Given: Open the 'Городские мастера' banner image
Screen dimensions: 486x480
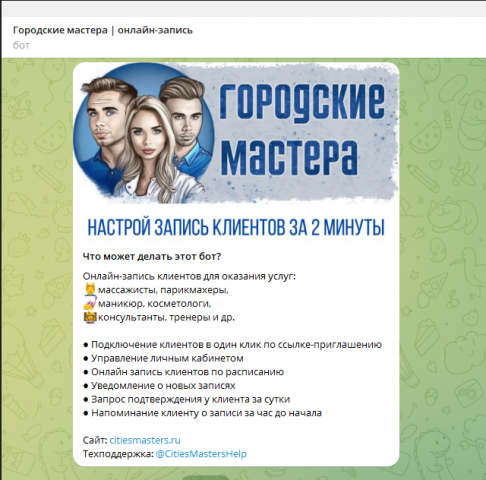Looking at the screenshot, I should click(236, 133).
